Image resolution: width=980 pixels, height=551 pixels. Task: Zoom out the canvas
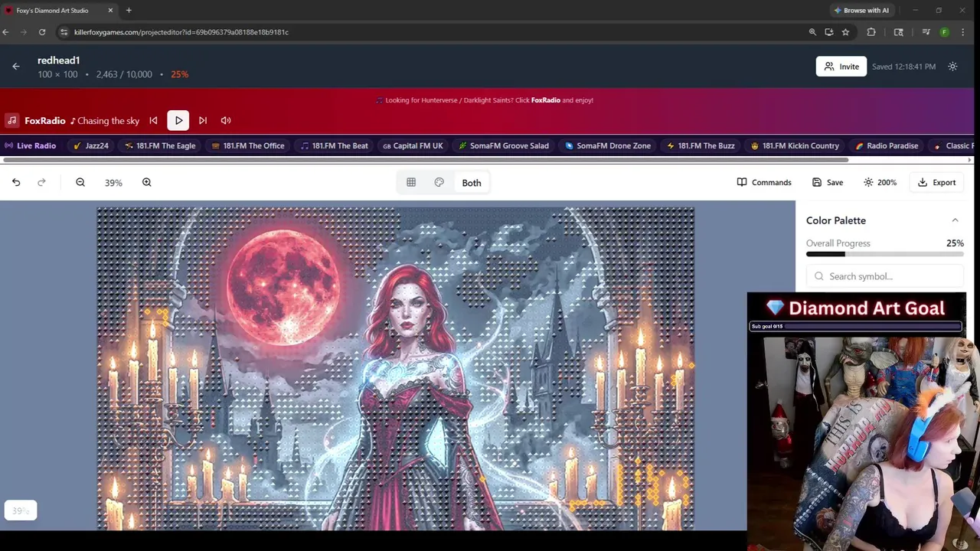(80, 182)
